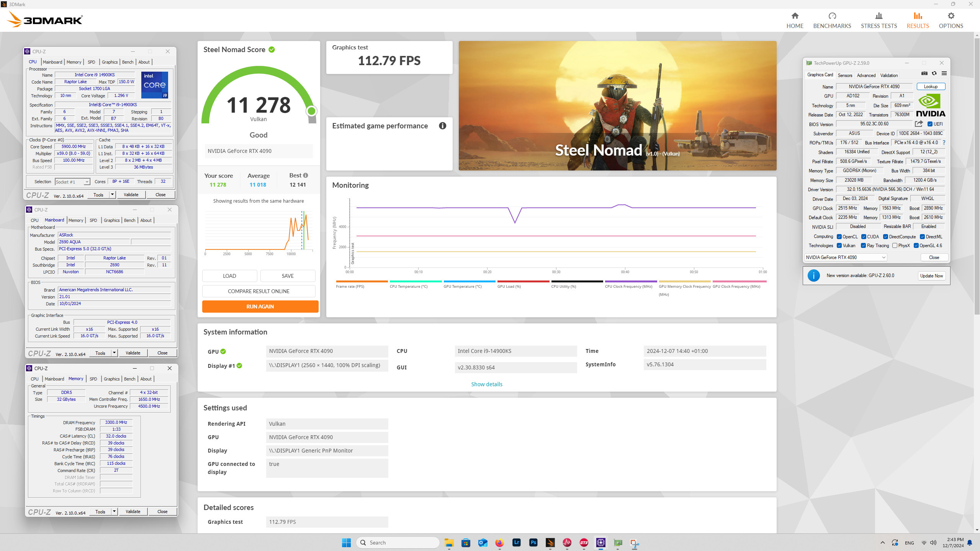Open Tools dropdown arrow in CPU-Z Mainboard window

pos(114,353)
